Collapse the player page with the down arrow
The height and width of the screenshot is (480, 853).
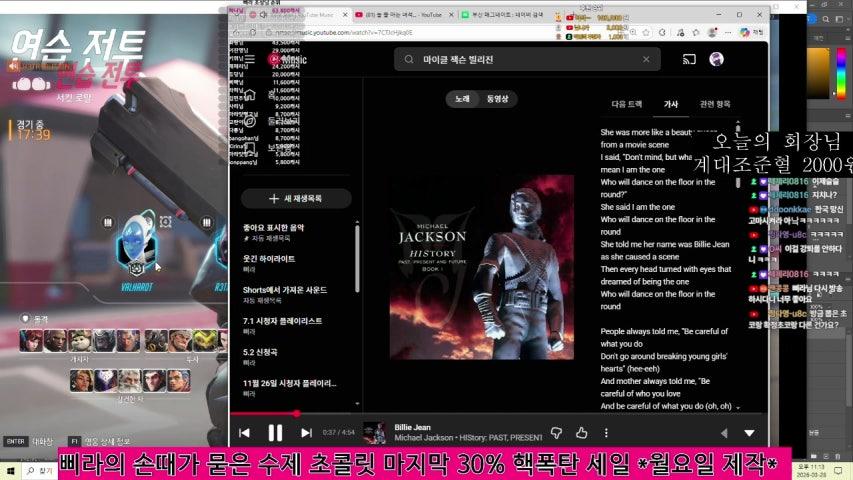(x=749, y=433)
